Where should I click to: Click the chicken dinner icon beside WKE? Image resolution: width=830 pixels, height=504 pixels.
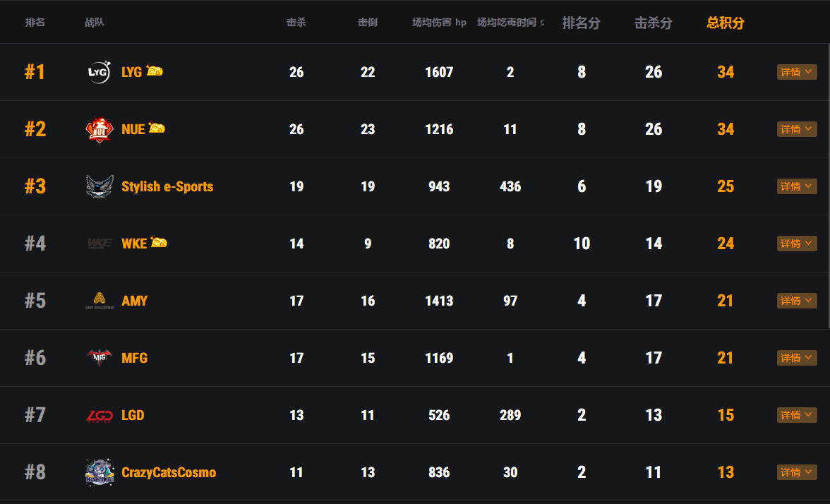(159, 242)
